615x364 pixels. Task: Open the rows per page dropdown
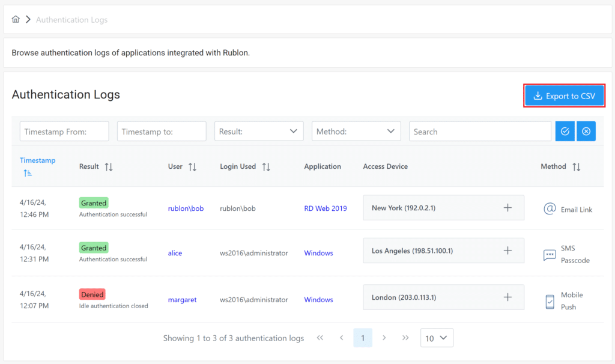coord(437,338)
